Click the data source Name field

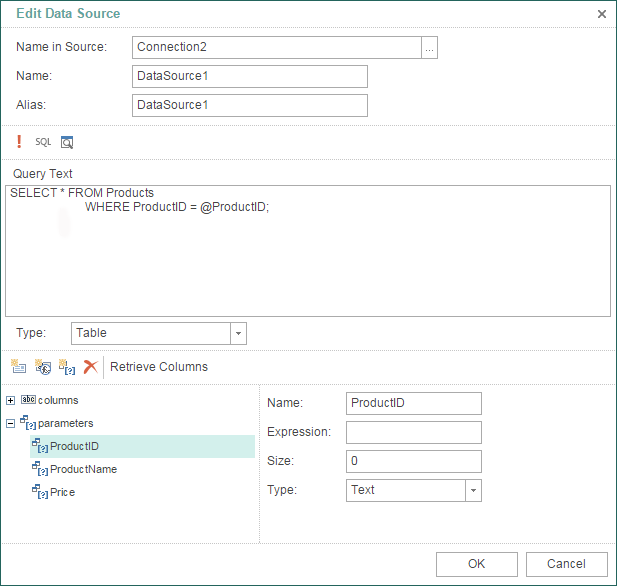point(250,76)
